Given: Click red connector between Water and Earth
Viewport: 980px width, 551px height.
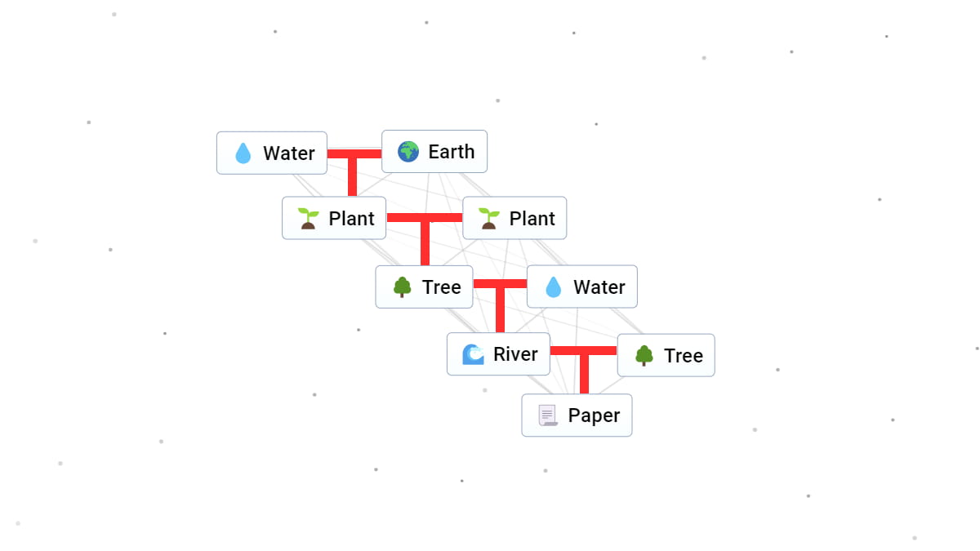Looking at the screenshot, I should tap(354, 154).
